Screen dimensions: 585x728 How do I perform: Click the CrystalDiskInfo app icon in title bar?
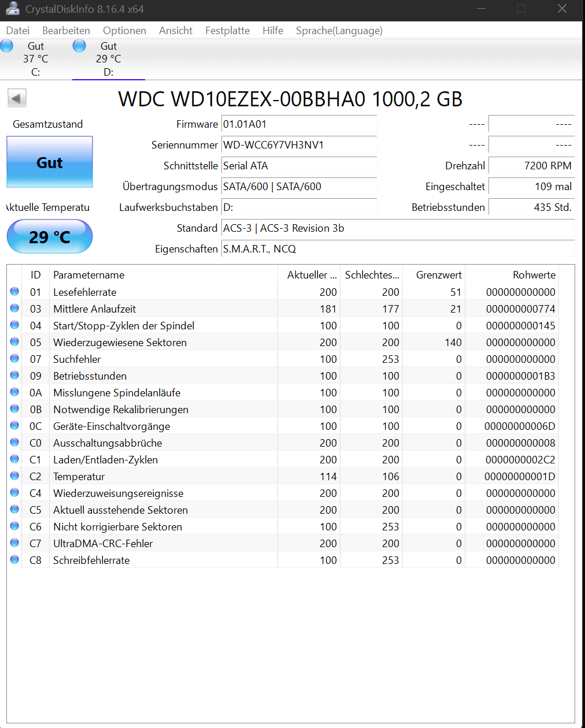pos(12,8)
